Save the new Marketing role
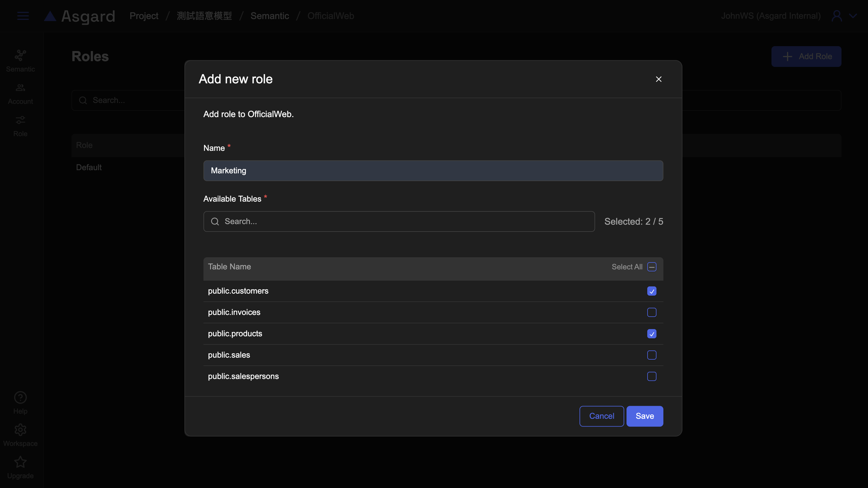 pyautogui.click(x=644, y=416)
